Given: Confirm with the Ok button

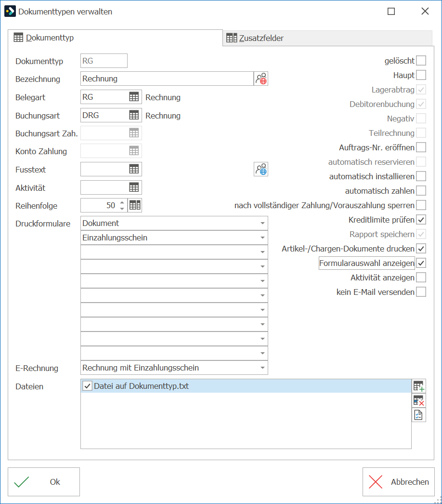Looking at the screenshot, I should 44,482.
